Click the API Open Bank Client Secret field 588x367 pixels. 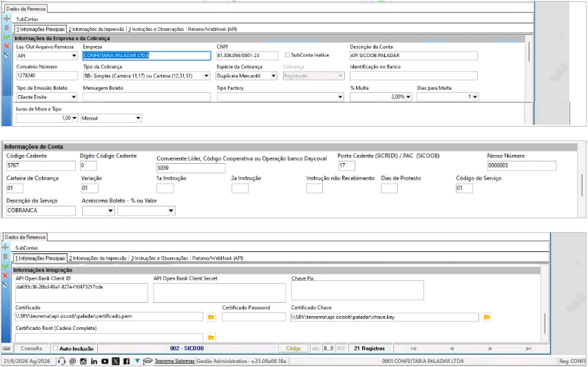click(220, 293)
